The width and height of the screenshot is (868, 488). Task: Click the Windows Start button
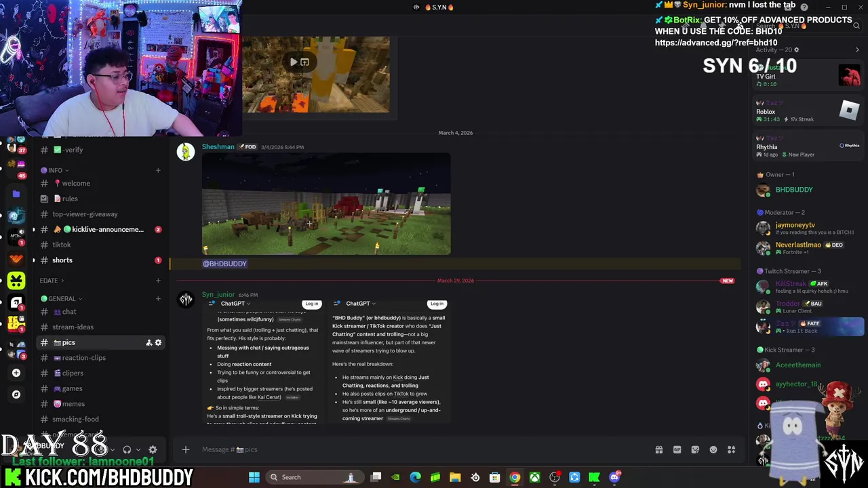[x=254, y=477]
